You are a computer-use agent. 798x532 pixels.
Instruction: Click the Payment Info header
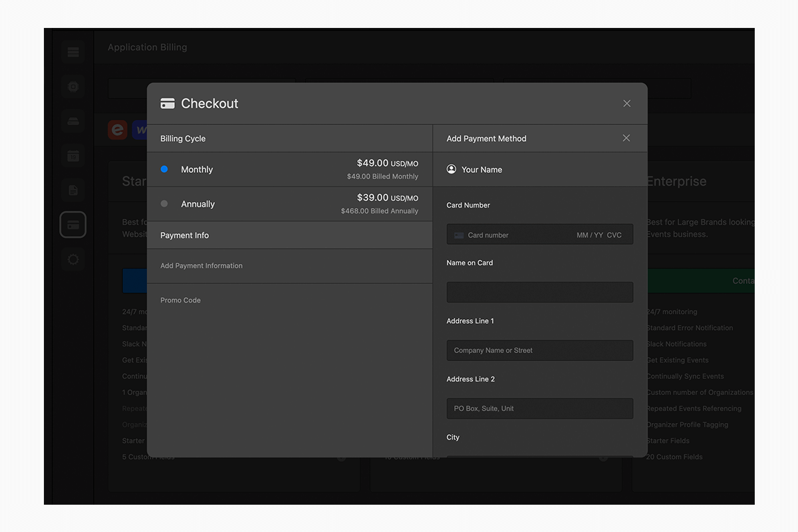(x=184, y=235)
